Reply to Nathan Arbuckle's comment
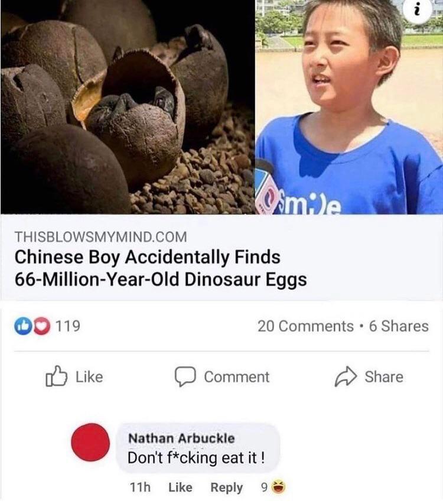The image size is (443, 504). click(x=226, y=487)
